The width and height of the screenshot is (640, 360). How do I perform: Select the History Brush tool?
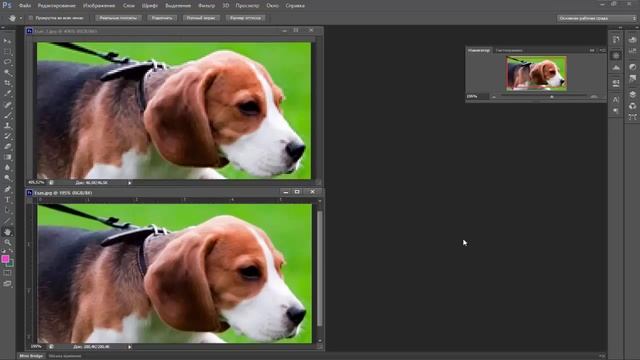(x=7, y=136)
